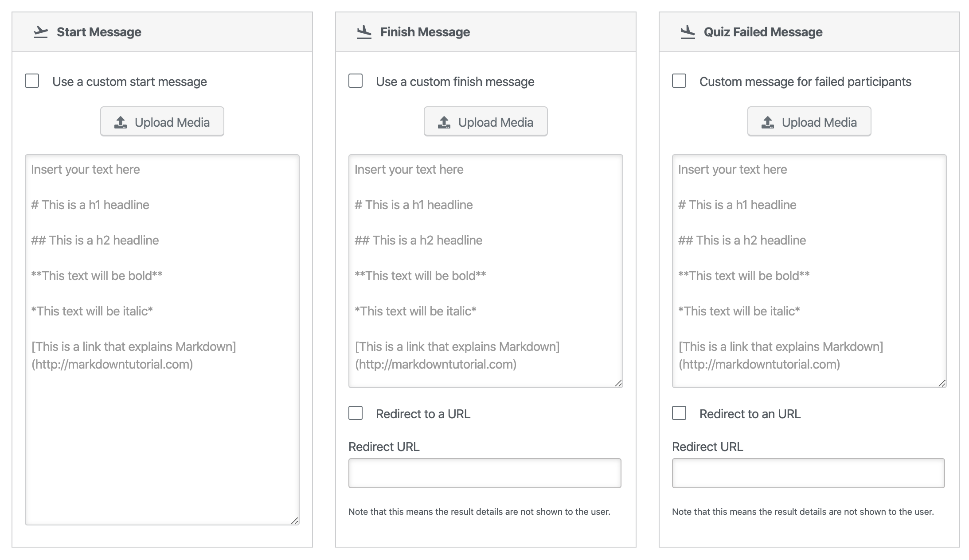Viewport: 969px width, 560px height.
Task: Click Redirect URL field under Finish Message
Action: [485, 473]
